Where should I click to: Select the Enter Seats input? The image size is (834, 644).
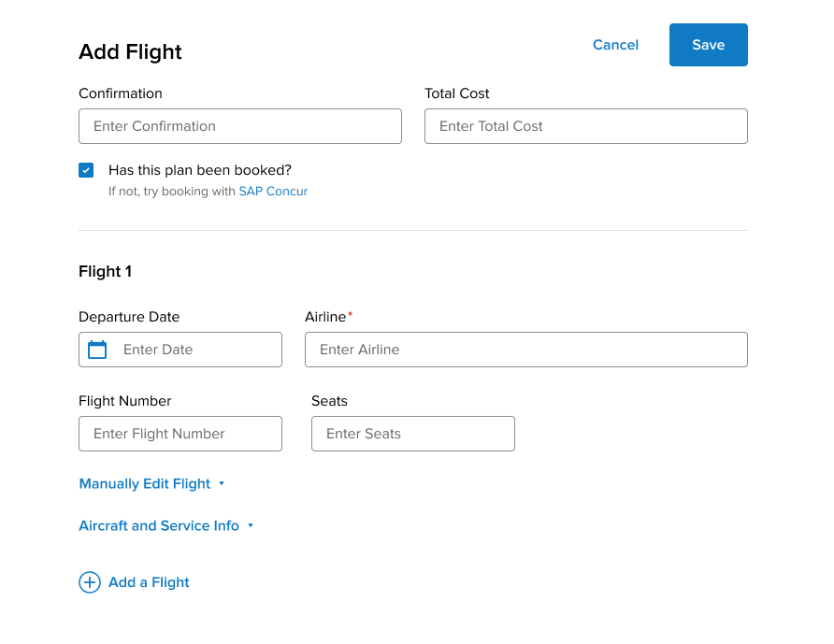click(413, 434)
